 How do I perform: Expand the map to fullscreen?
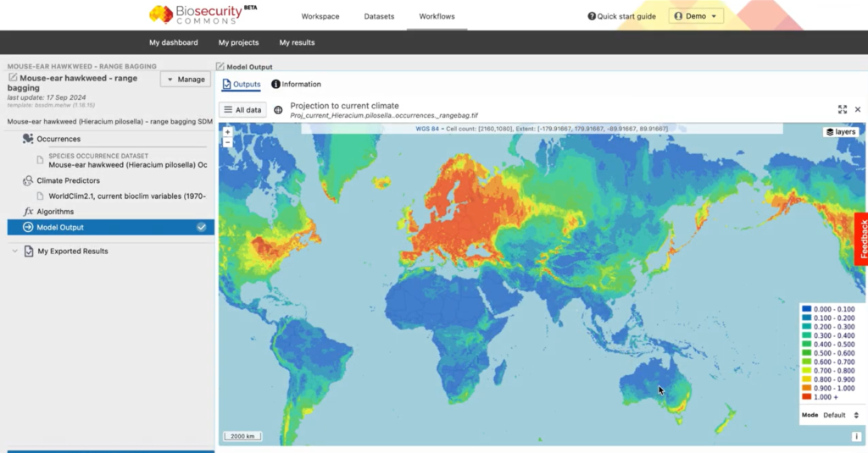(x=842, y=109)
